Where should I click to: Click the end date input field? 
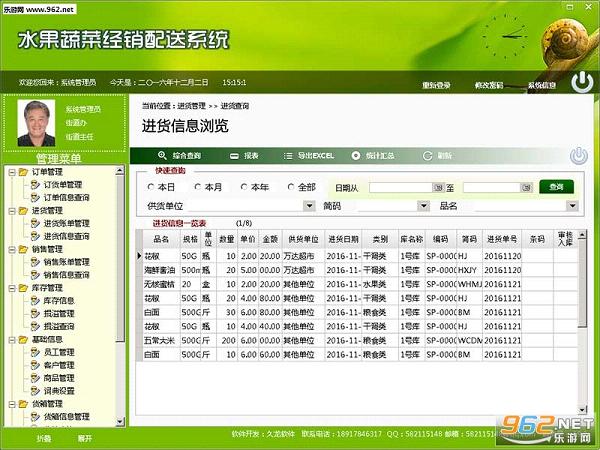click(x=492, y=188)
